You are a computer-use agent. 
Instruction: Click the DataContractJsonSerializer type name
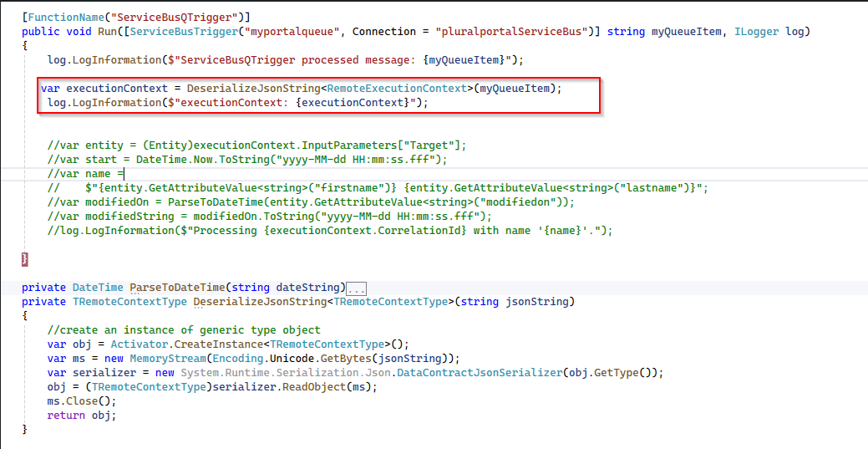coord(480,373)
